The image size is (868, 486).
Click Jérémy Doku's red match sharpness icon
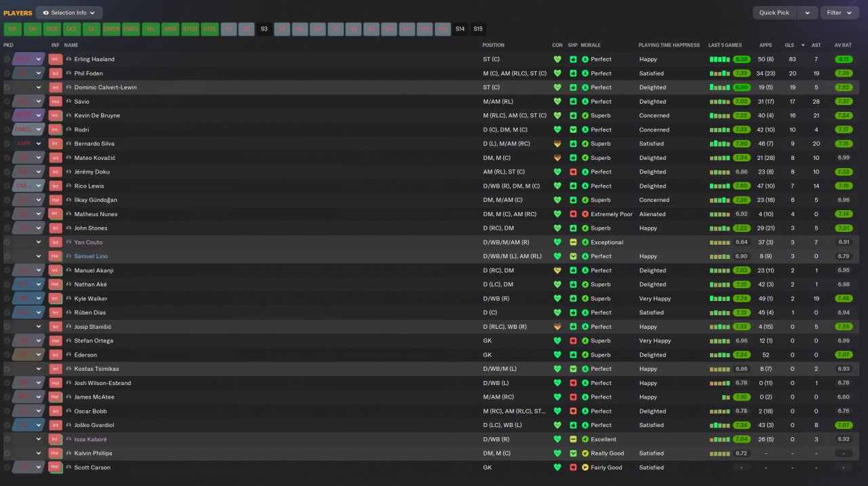(573, 172)
